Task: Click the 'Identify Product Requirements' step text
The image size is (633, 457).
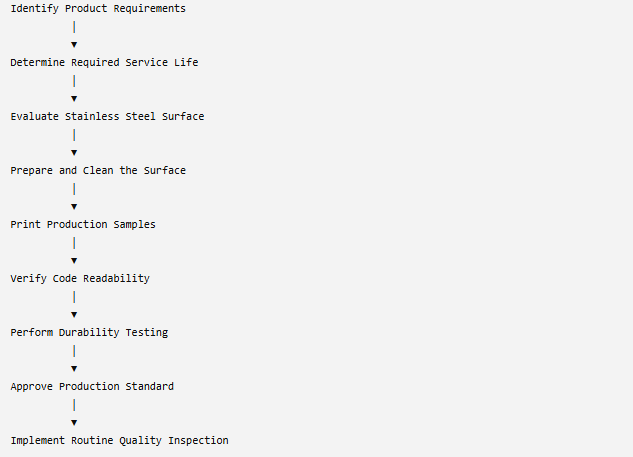Action: click(x=98, y=8)
